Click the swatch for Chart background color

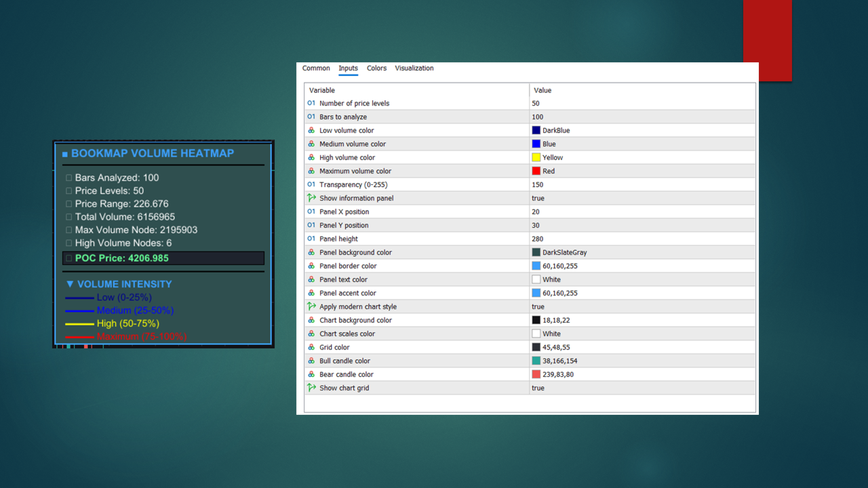coord(536,320)
